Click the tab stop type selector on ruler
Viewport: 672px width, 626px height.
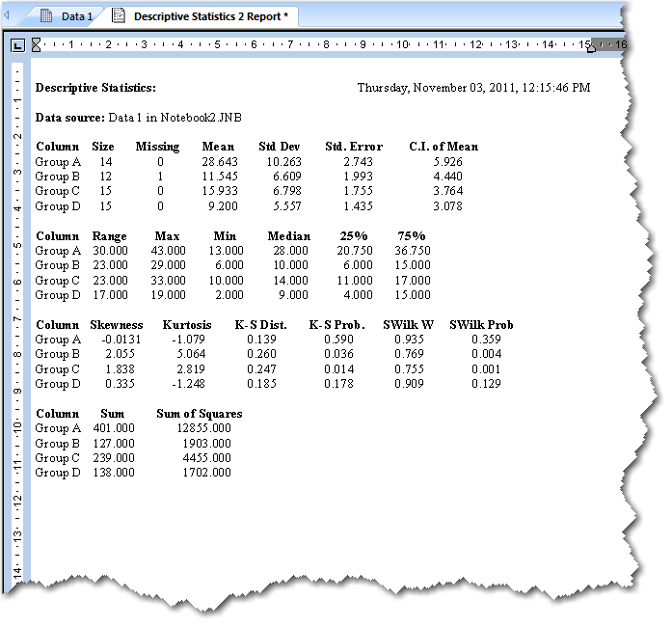click(x=17, y=45)
